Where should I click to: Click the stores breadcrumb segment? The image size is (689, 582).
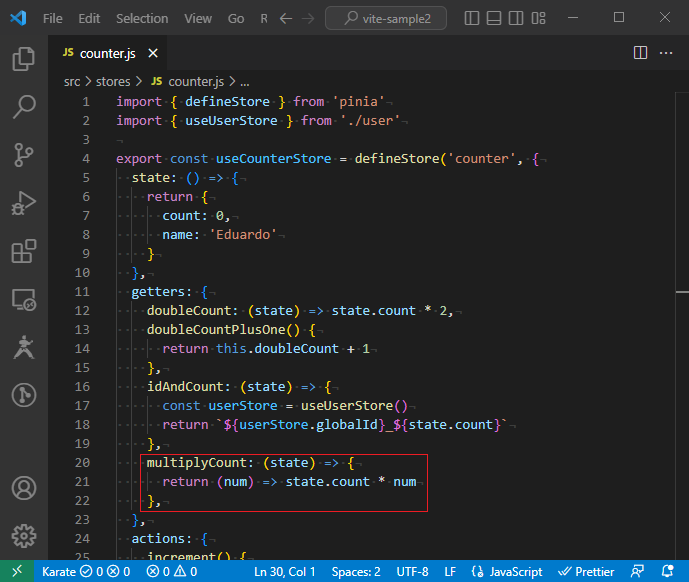[113, 82]
